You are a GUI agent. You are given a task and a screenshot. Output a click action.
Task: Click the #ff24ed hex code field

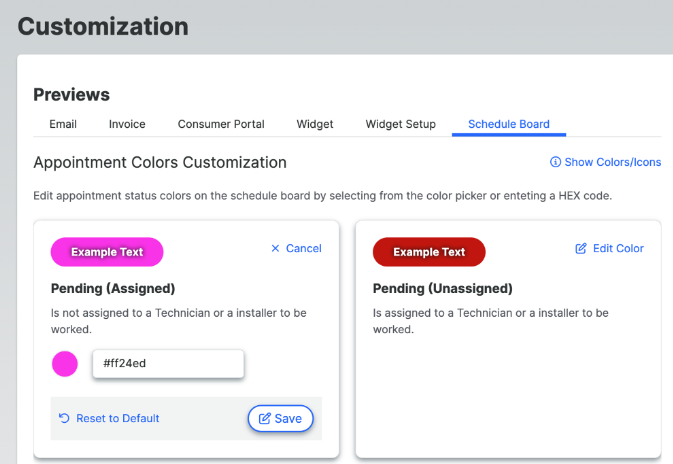click(168, 364)
